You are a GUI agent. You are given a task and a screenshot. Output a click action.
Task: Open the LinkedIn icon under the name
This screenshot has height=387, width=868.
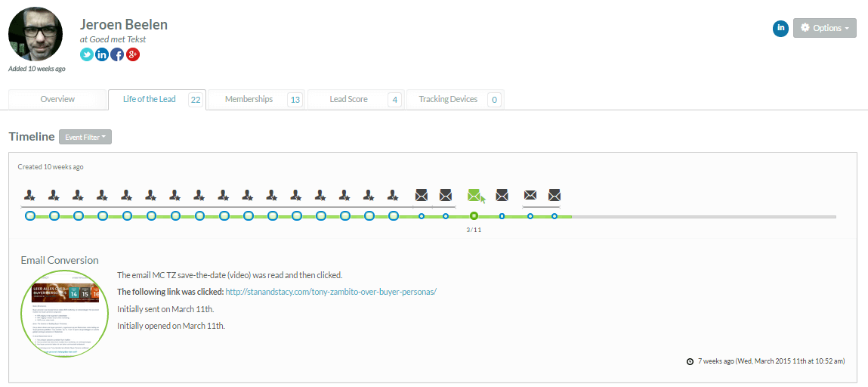click(102, 54)
